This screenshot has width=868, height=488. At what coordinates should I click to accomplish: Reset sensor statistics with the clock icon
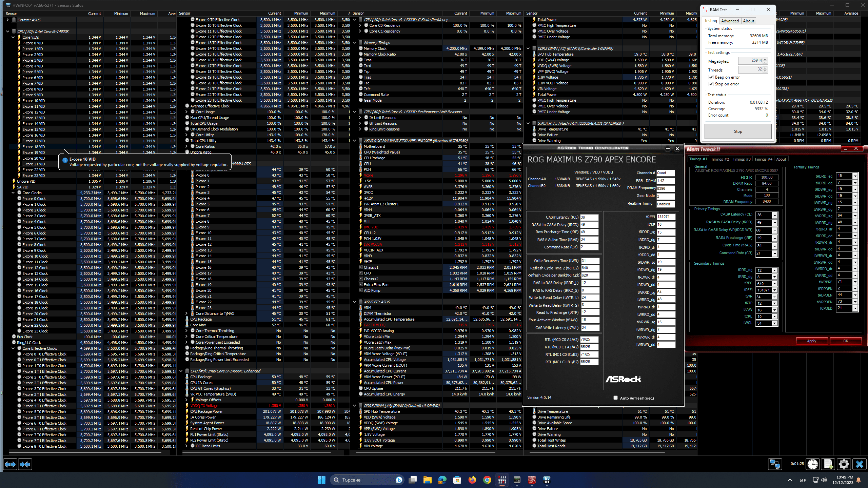tap(812, 464)
